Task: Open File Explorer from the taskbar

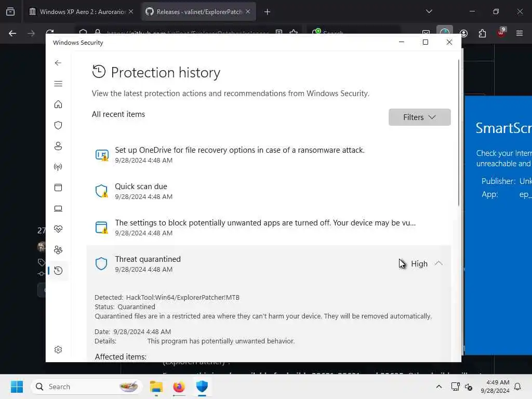Action: (x=156, y=387)
